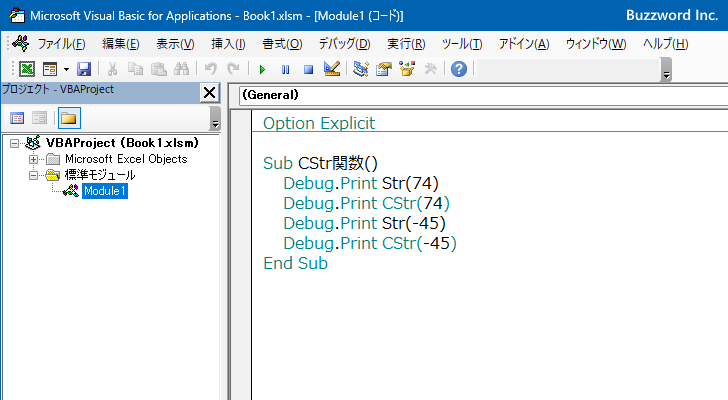
Task: Click the Insert UserForm icon
Action: 50,69
